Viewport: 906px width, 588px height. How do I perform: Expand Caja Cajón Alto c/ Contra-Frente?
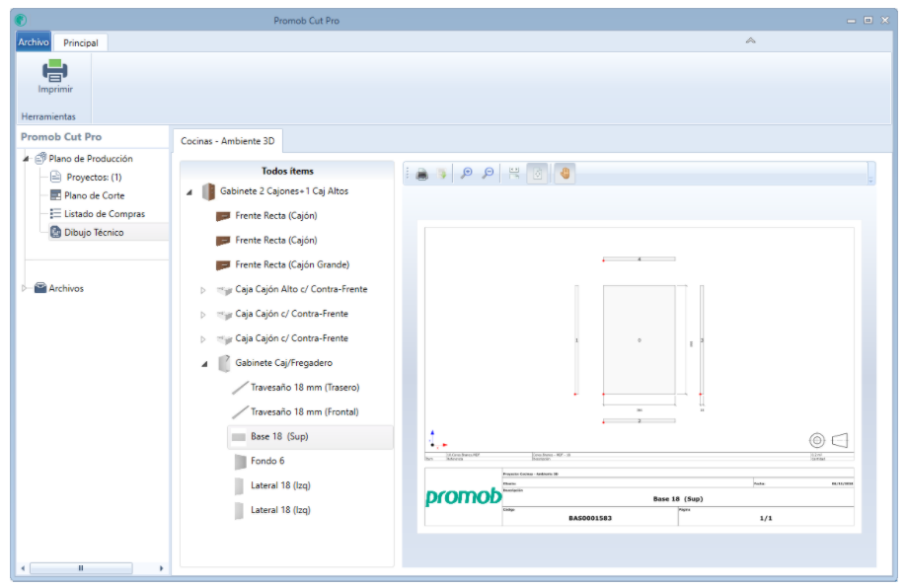click(x=204, y=290)
